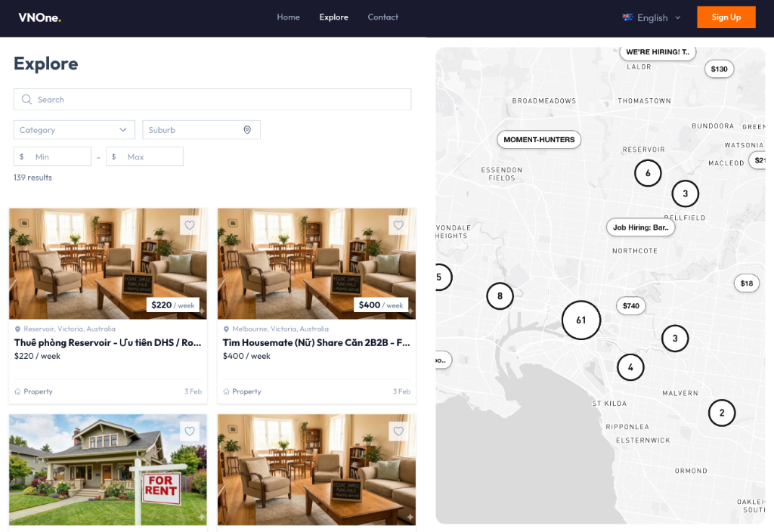Open listing title 'Thuê phòng Reservoir'
774x532 pixels.
pyautogui.click(x=107, y=342)
